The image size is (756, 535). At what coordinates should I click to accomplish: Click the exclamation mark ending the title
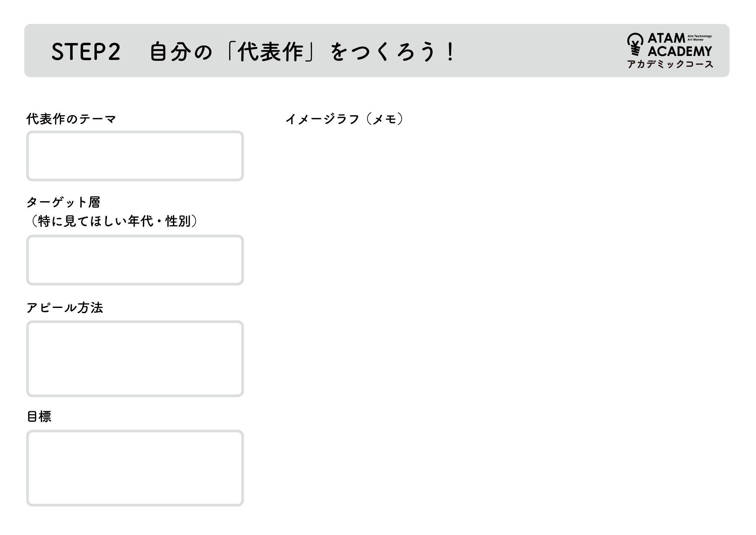coord(450,52)
